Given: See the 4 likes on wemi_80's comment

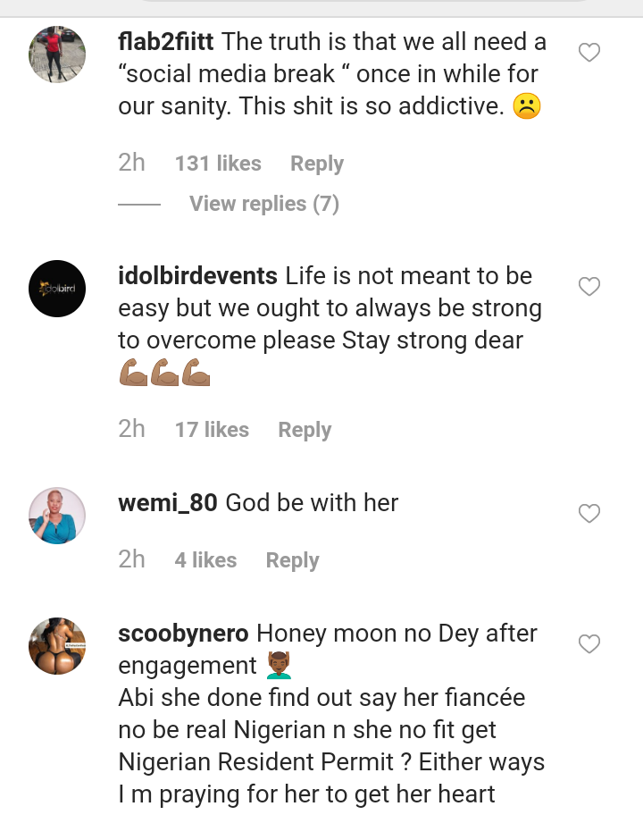Looking at the screenshot, I should tap(205, 560).
